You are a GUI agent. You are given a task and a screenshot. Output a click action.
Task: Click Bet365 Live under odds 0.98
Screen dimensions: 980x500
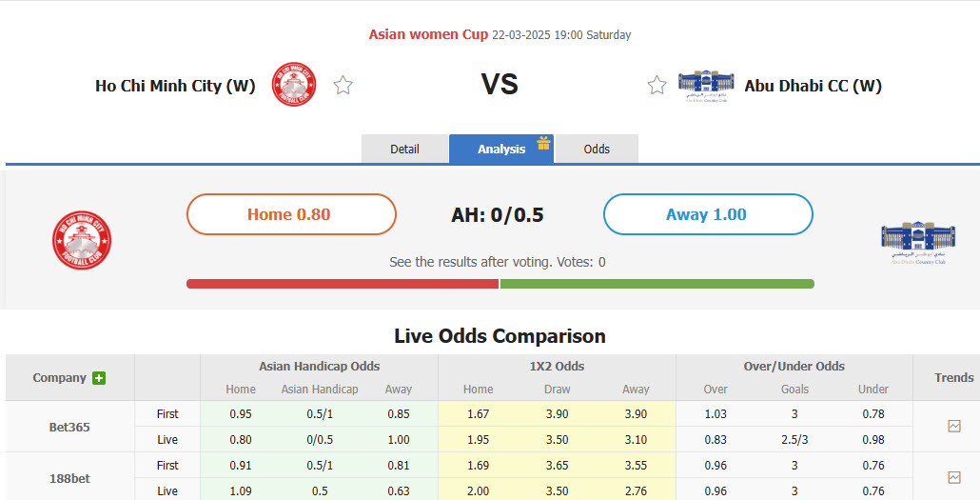click(873, 439)
